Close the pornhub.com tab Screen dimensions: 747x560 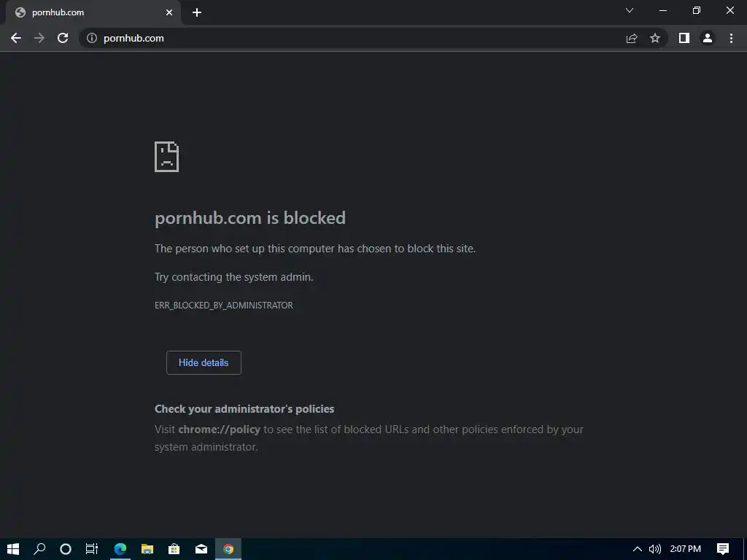pyautogui.click(x=169, y=12)
